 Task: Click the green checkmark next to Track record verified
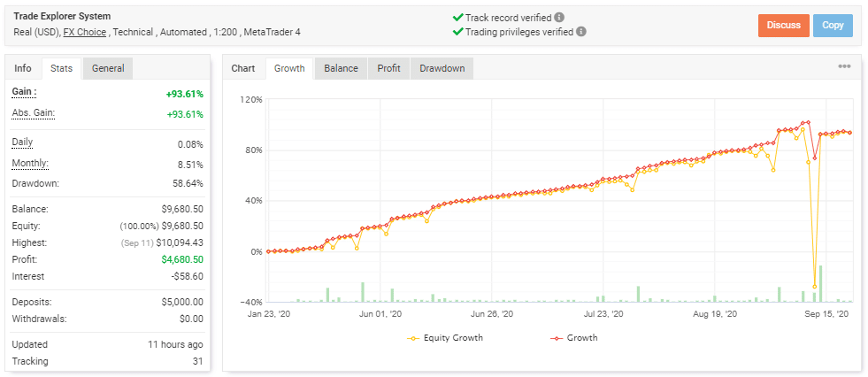(457, 18)
